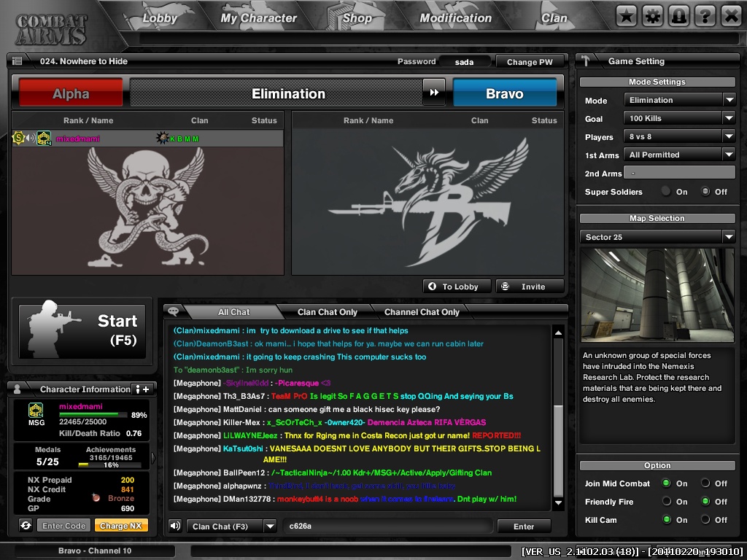Go to the Shop menu

357,18
